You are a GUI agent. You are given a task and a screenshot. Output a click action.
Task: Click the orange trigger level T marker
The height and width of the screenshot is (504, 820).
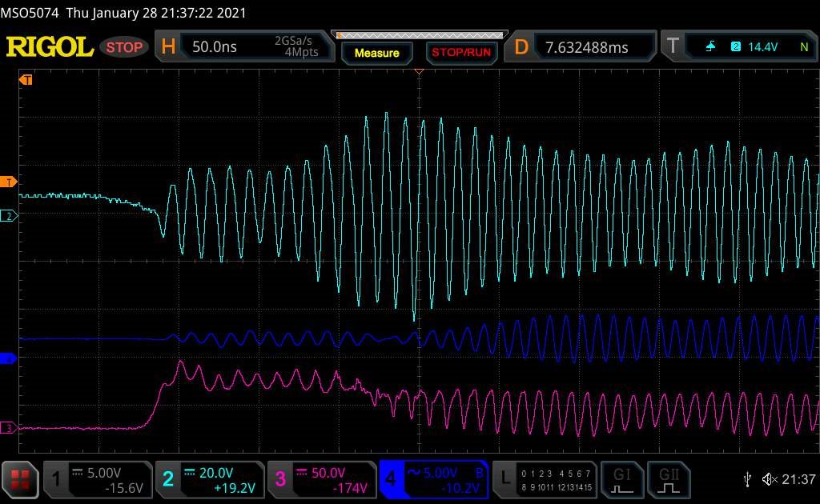pos(8,182)
